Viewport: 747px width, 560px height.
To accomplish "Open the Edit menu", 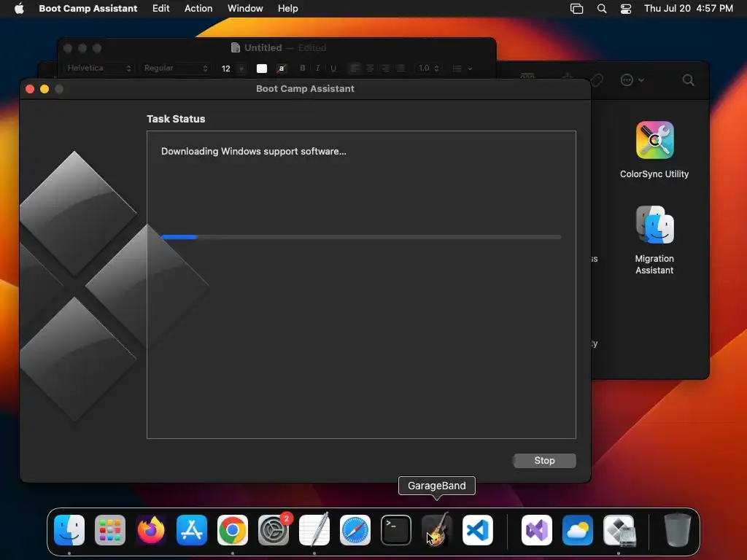I will tap(160, 8).
